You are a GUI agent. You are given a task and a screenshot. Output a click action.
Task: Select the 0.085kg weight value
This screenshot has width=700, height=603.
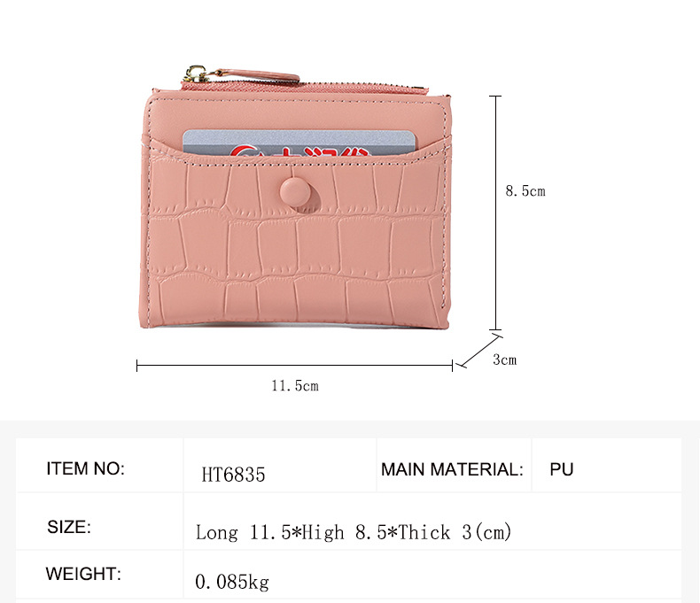(x=232, y=582)
